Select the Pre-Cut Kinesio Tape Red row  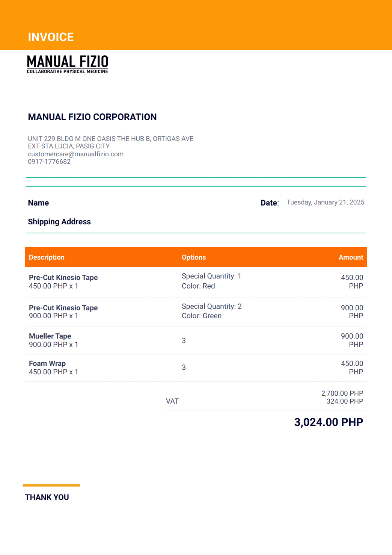(196, 282)
